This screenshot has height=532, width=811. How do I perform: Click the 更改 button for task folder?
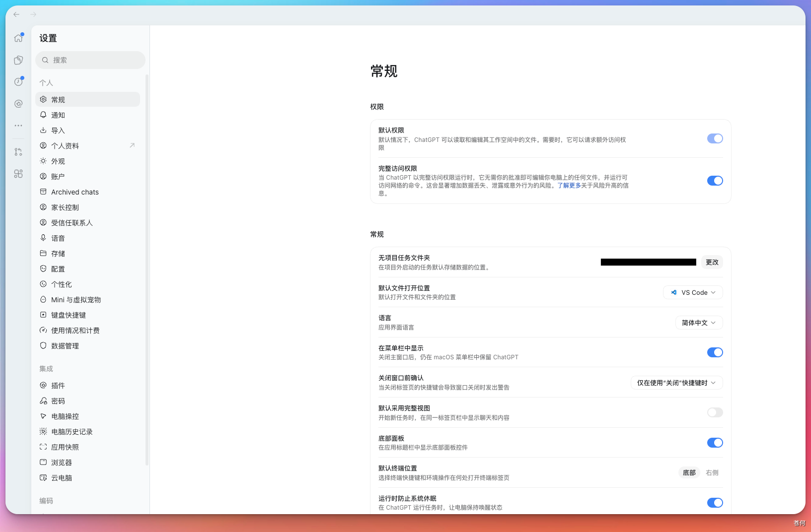(712, 262)
